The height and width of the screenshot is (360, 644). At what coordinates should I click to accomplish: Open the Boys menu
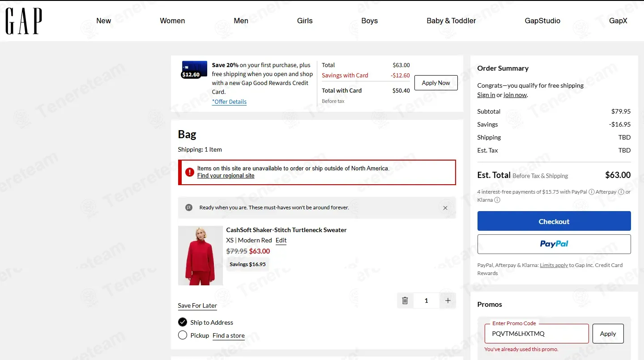point(370,21)
